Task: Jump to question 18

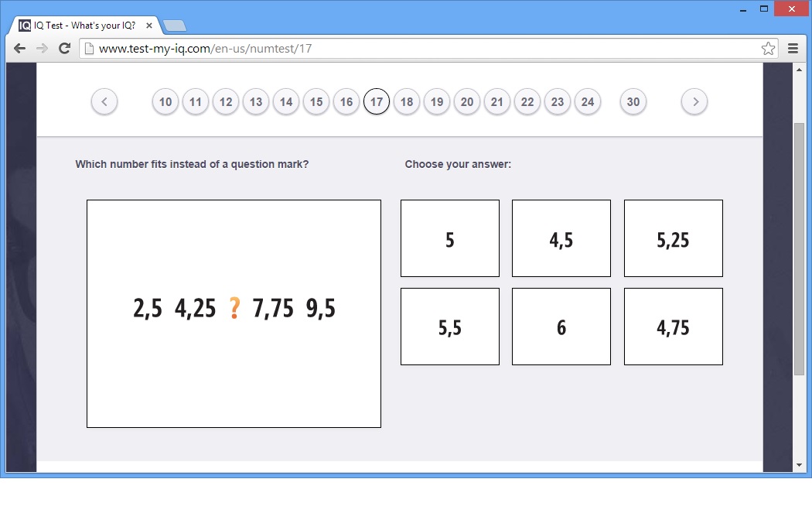Action: pyautogui.click(x=407, y=101)
